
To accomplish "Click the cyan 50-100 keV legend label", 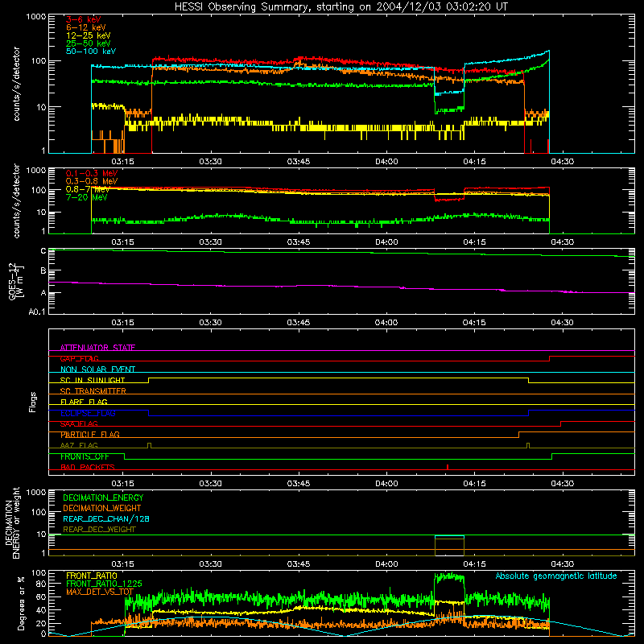I will pos(91,52).
